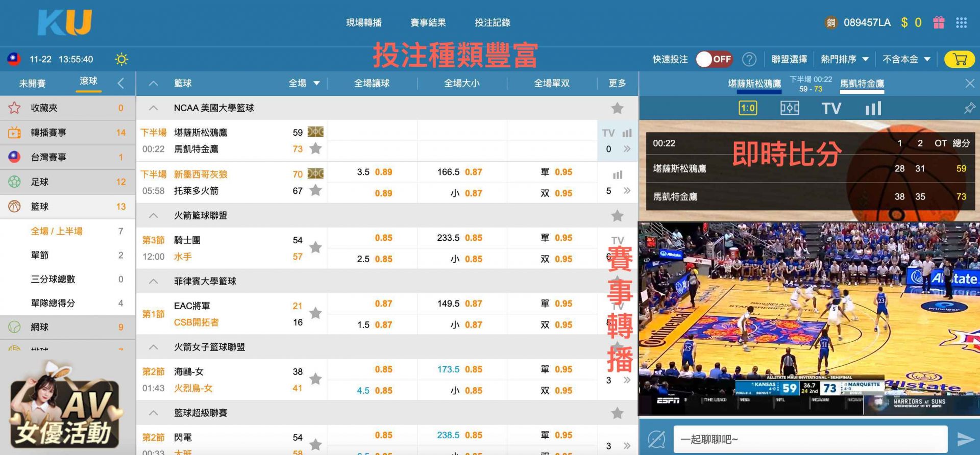This screenshot has width=980, height=455.
Task: Favorite the 騎士團 vs 水手 match
Action: (316, 247)
